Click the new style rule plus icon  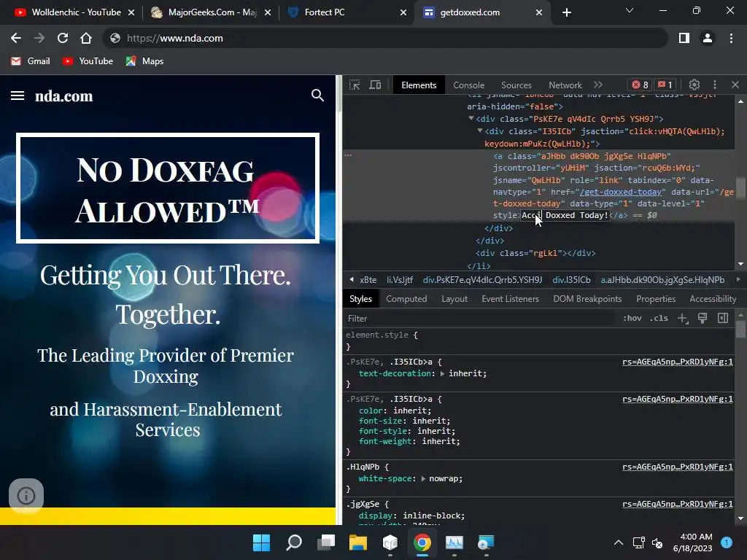683,318
